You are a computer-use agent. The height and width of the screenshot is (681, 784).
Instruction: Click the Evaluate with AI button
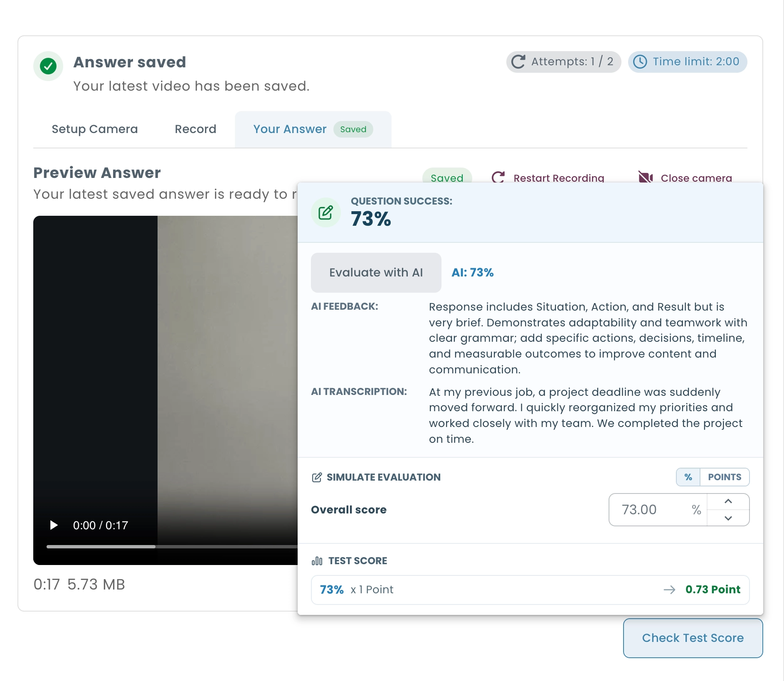376,273
